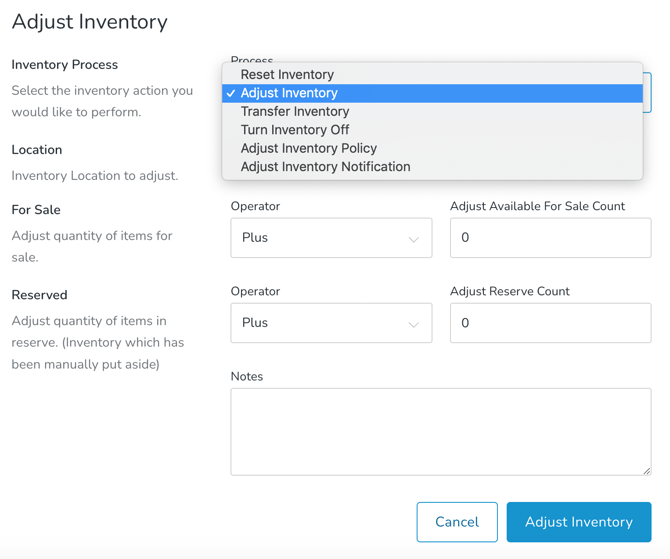Choose Adjust Inventory Policy option
670x559 pixels.
(x=308, y=148)
